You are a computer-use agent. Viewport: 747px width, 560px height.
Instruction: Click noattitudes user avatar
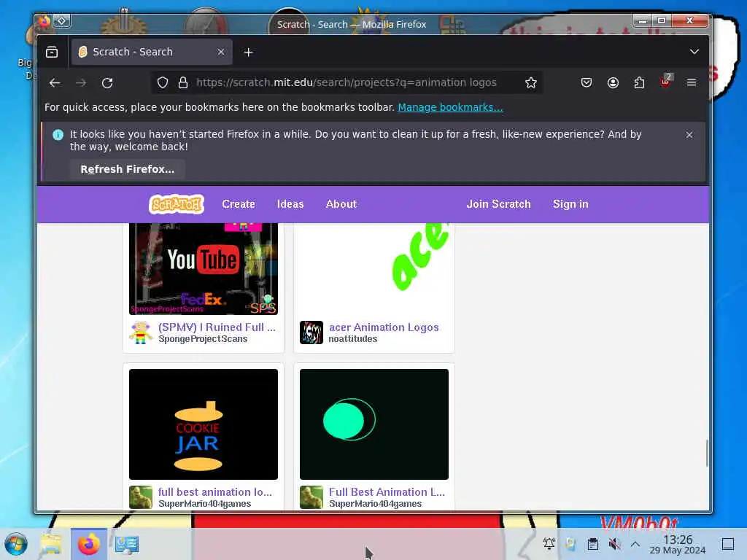(x=311, y=332)
